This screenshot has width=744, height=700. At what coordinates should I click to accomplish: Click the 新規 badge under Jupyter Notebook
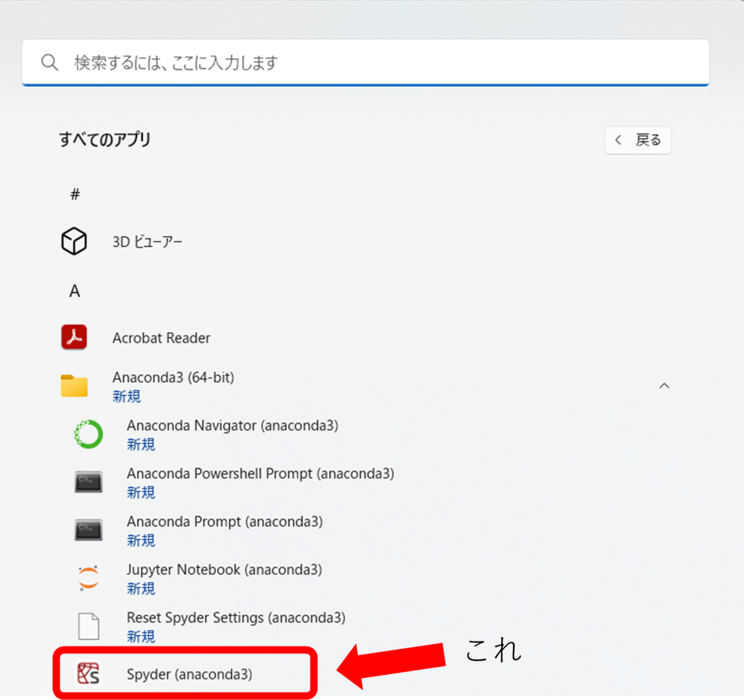coord(141,589)
